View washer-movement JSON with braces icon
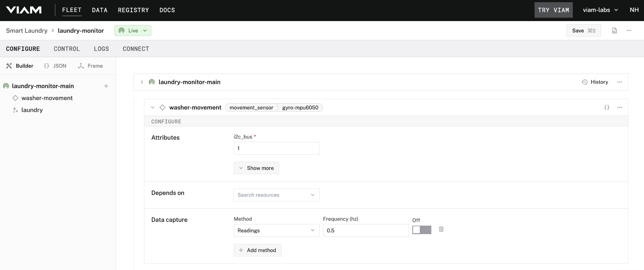644x270 pixels. [x=607, y=107]
